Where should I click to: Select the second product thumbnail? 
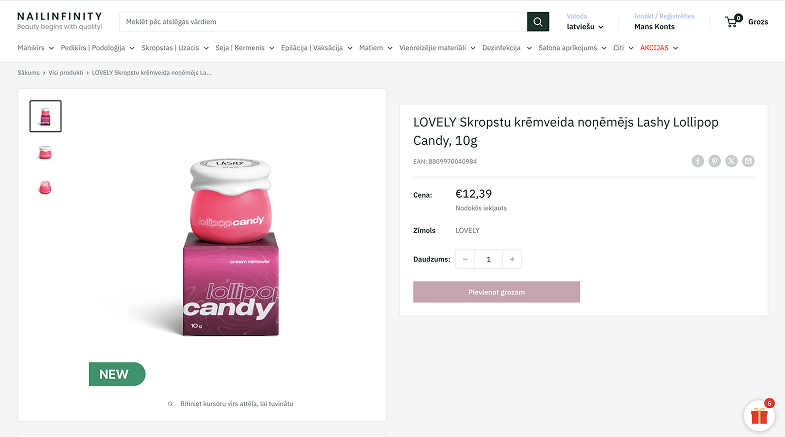click(45, 152)
